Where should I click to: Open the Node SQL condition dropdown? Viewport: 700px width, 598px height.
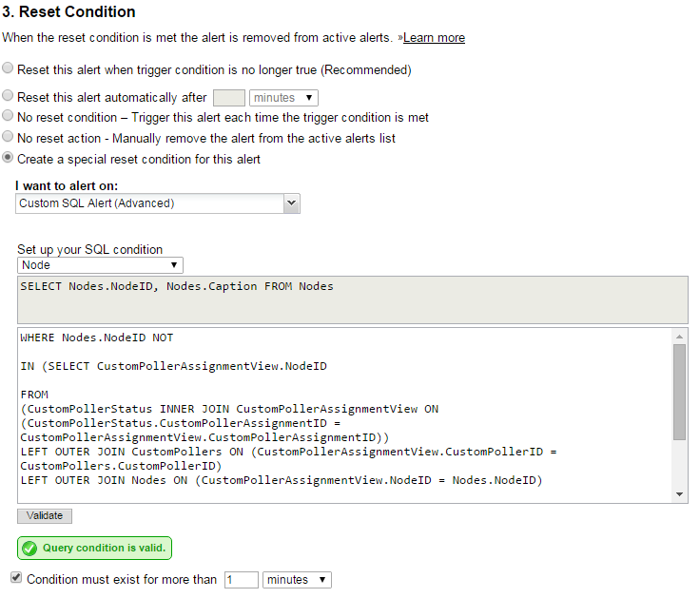click(100, 265)
